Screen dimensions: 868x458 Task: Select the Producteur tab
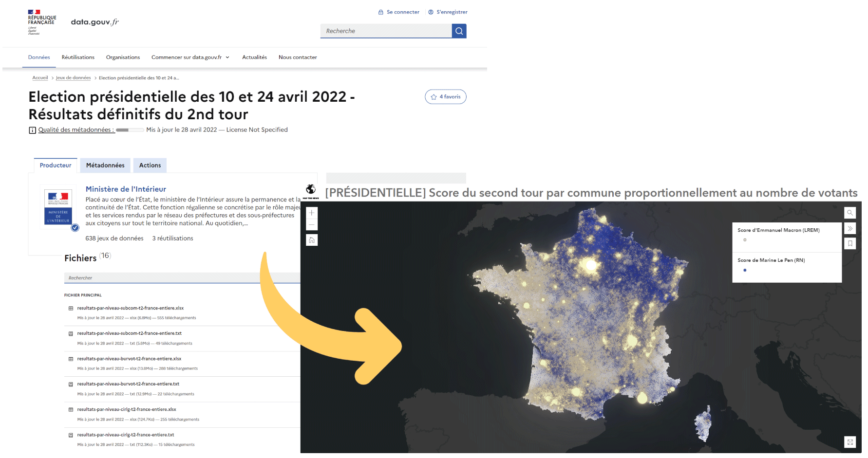coord(56,166)
